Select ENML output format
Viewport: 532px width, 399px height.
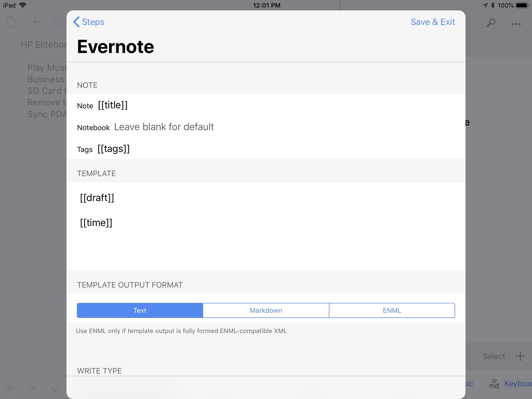pos(392,310)
